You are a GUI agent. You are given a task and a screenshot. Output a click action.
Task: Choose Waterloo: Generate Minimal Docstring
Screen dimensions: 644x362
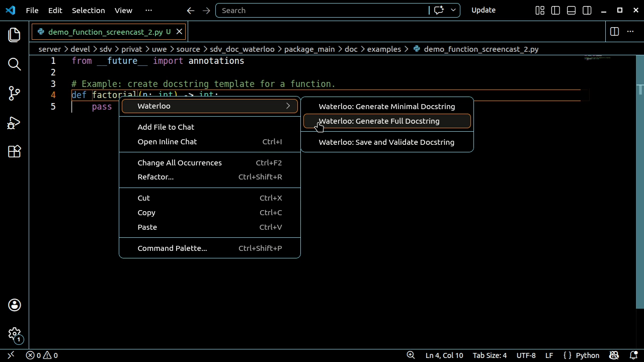tap(387, 107)
